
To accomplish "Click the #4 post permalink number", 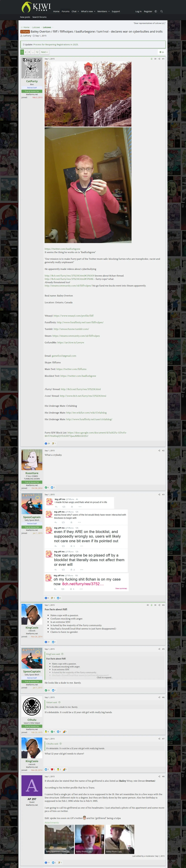I will coord(163,605).
